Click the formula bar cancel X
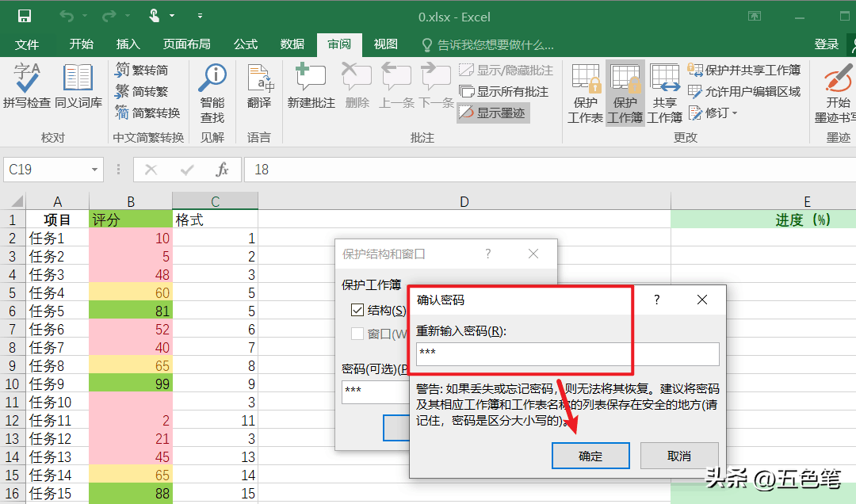856x504 pixels. [x=151, y=170]
